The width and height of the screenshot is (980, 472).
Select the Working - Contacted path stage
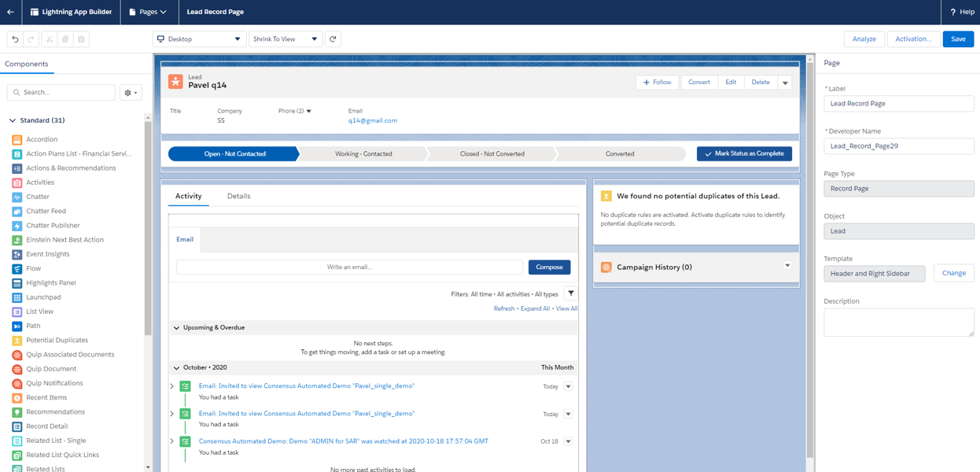[363, 153]
